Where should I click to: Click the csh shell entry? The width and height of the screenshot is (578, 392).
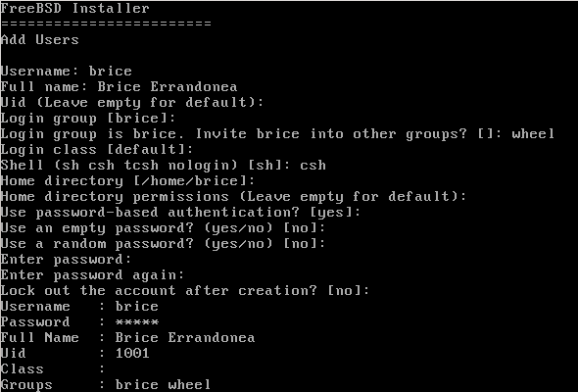(x=313, y=165)
